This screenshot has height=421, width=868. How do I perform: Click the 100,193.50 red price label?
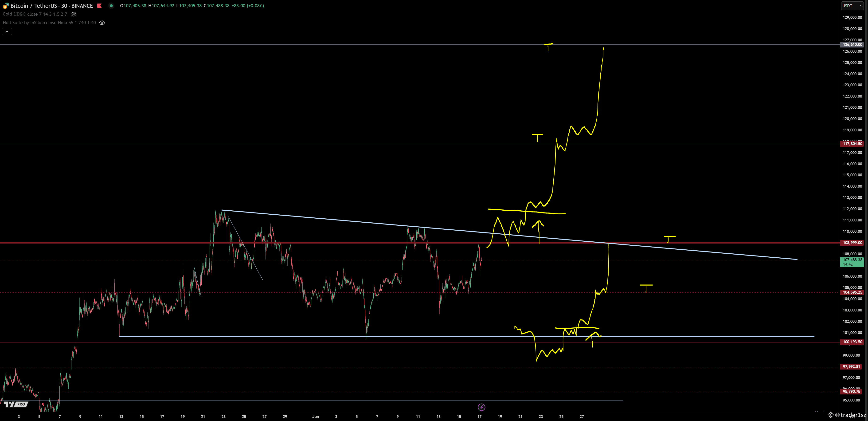pyautogui.click(x=852, y=342)
